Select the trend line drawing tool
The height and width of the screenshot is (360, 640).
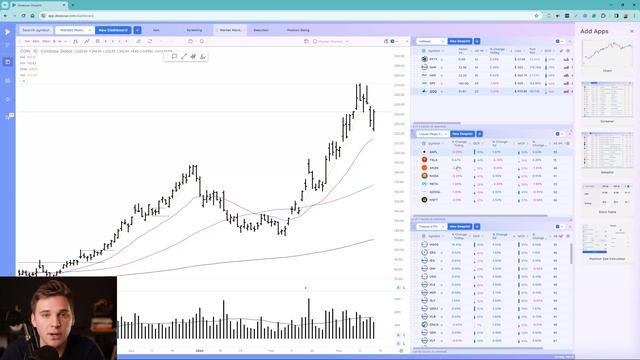184,56
